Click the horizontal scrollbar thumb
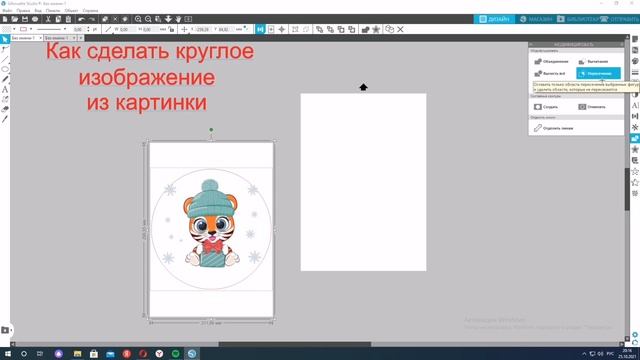This screenshot has height=360, width=640. tap(295, 344)
